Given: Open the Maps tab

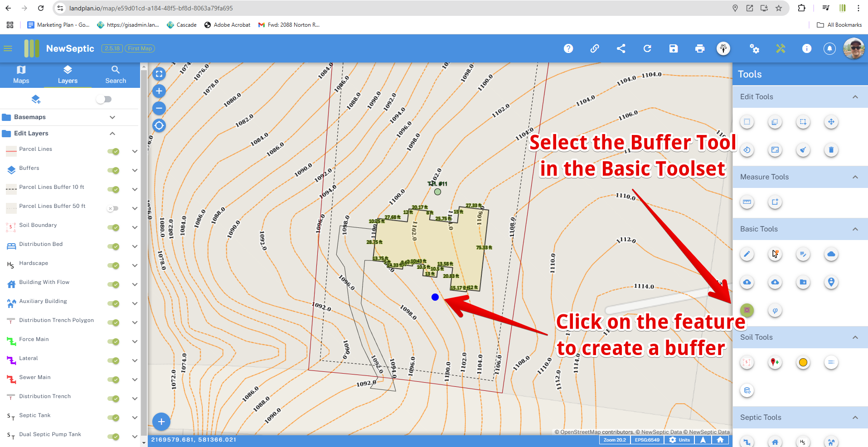Looking at the screenshot, I should coord(21,75).
